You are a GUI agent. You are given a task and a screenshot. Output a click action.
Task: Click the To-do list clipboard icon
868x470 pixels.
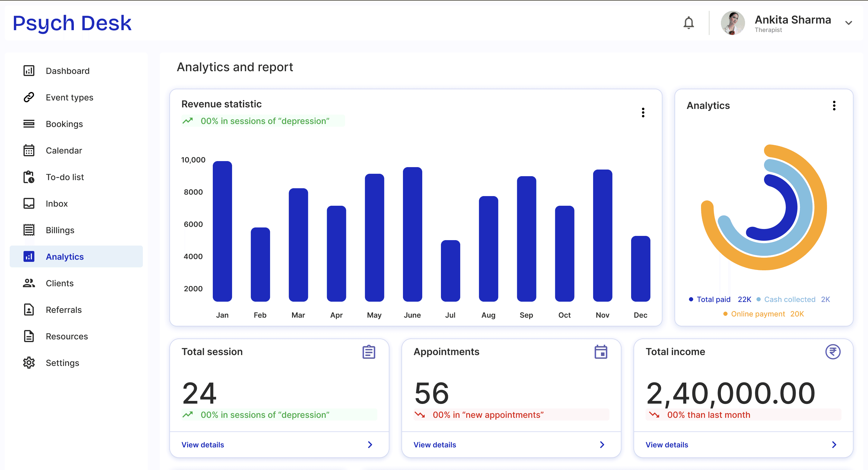pyautogui.click(x=29, y=177)
